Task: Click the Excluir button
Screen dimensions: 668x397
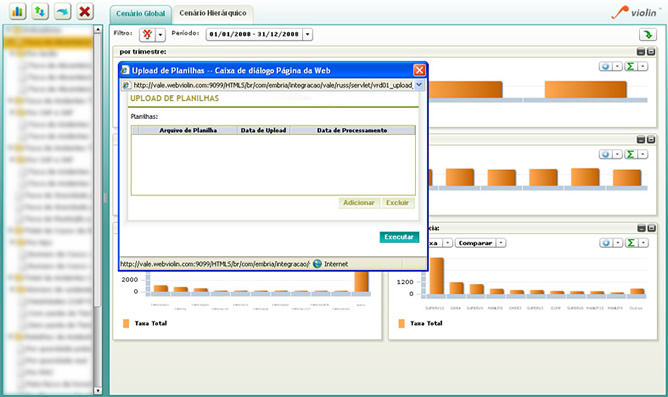Action: pyautogui.click(x=397, y=203)
